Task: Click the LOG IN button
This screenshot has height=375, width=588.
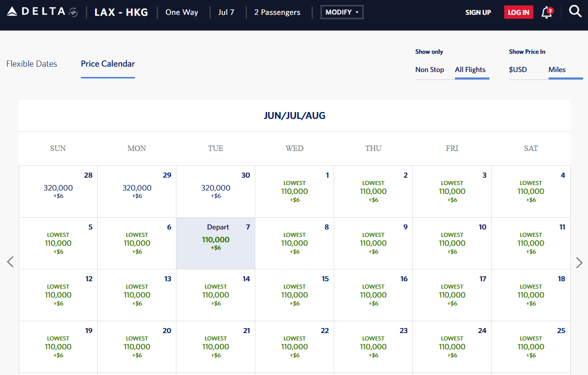Action: coord(518,12)
